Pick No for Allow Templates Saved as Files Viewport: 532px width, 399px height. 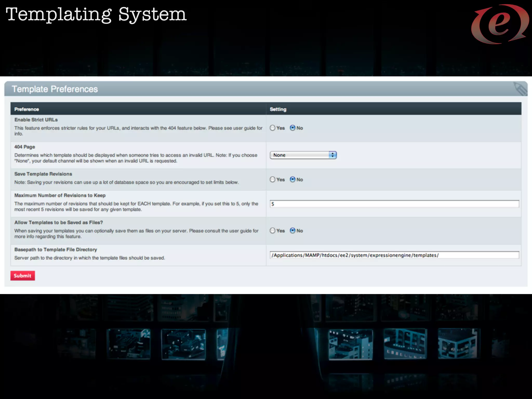point(292,231)
